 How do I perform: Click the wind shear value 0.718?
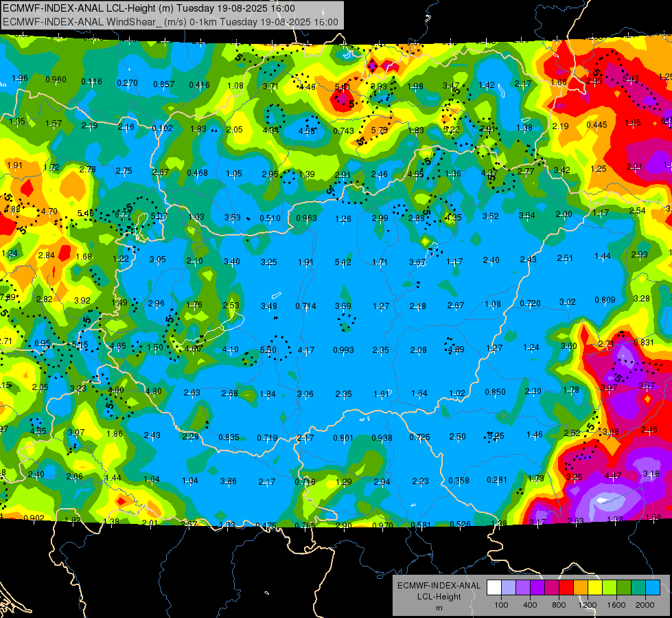pyautogui.click(x=305, y=482)
